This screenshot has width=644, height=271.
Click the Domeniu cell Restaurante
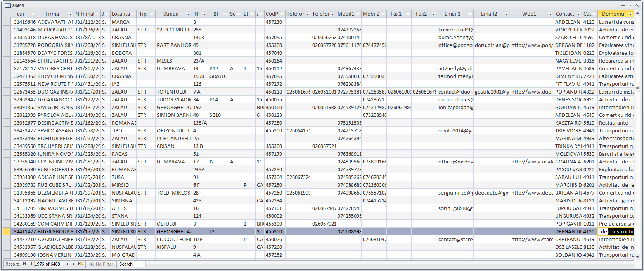(x=615, y=123)
